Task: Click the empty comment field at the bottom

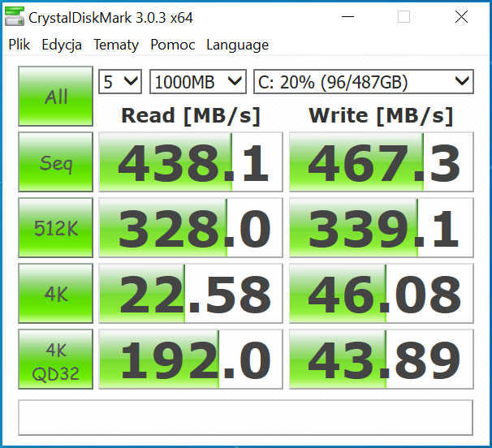Action: (245, 418)
